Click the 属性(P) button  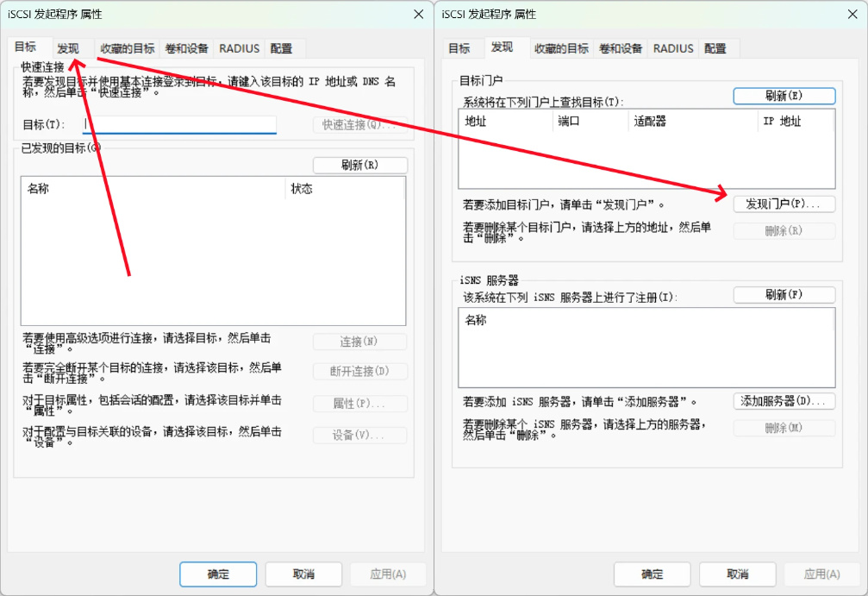point(359,404)
